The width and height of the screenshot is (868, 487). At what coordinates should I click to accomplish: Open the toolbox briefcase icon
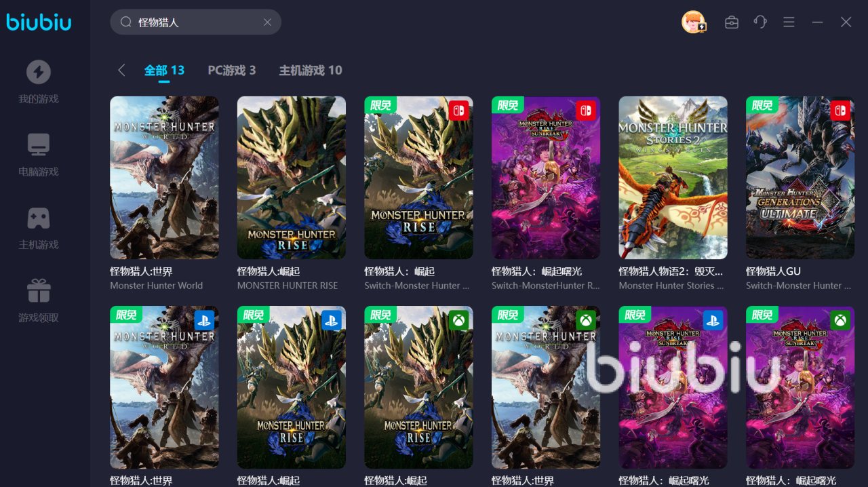tap(732, 22)
